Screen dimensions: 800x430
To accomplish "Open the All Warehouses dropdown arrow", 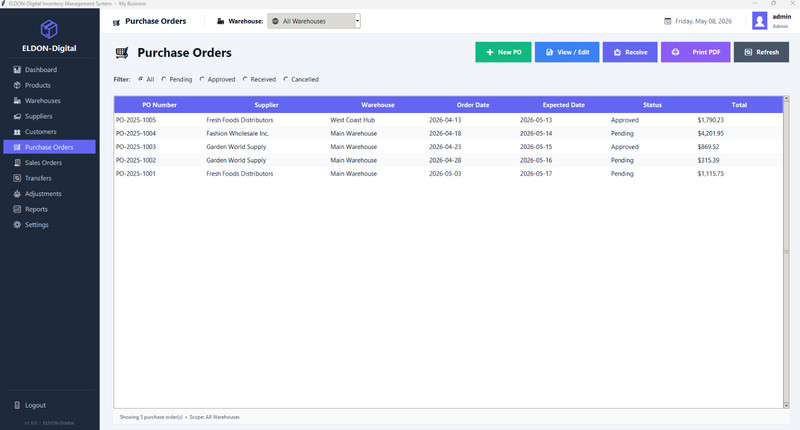I will tap(357, 21).
